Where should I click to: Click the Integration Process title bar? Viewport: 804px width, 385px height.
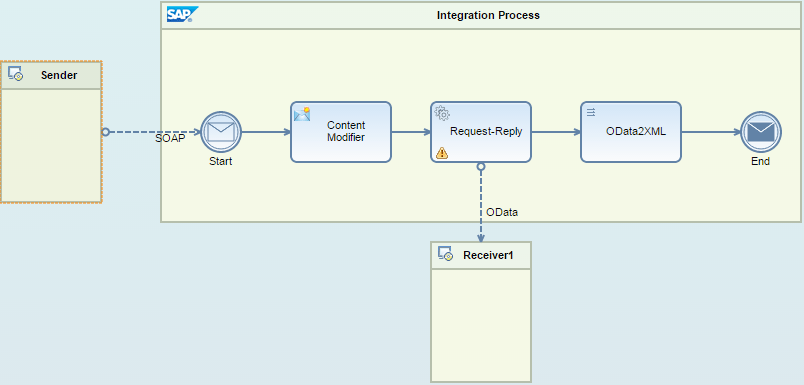pyautogui.click(x=481, y=15)
